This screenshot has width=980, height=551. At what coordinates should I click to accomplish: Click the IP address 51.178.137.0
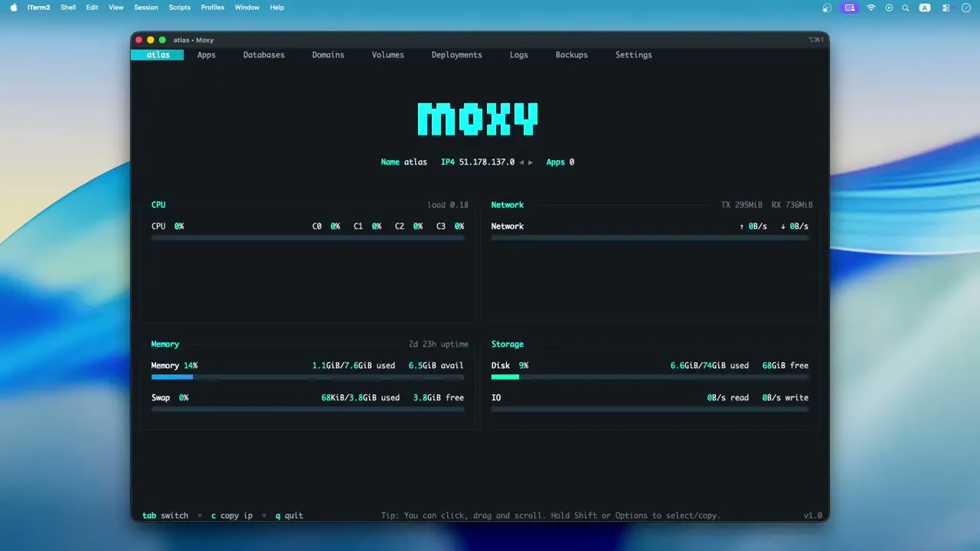tap(487, 162)
